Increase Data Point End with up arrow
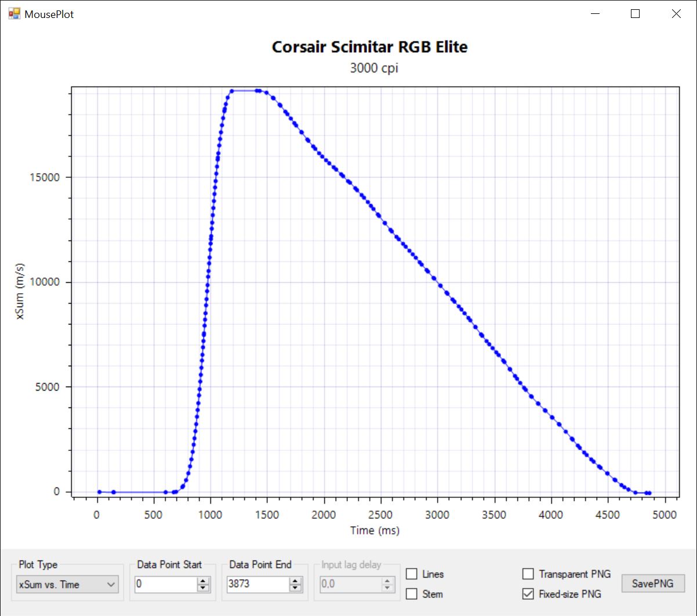This screenshot has width=697, height=616. [296, 581]
